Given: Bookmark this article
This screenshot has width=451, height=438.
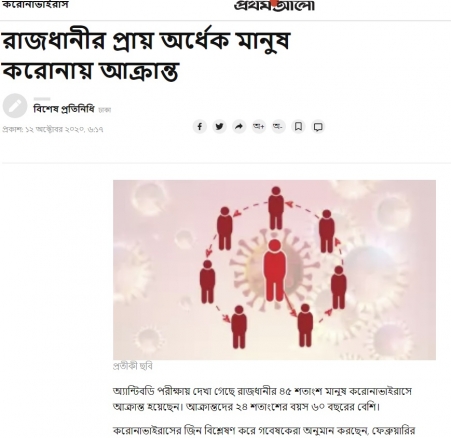Looking at the screenshot, I should 298,127.
